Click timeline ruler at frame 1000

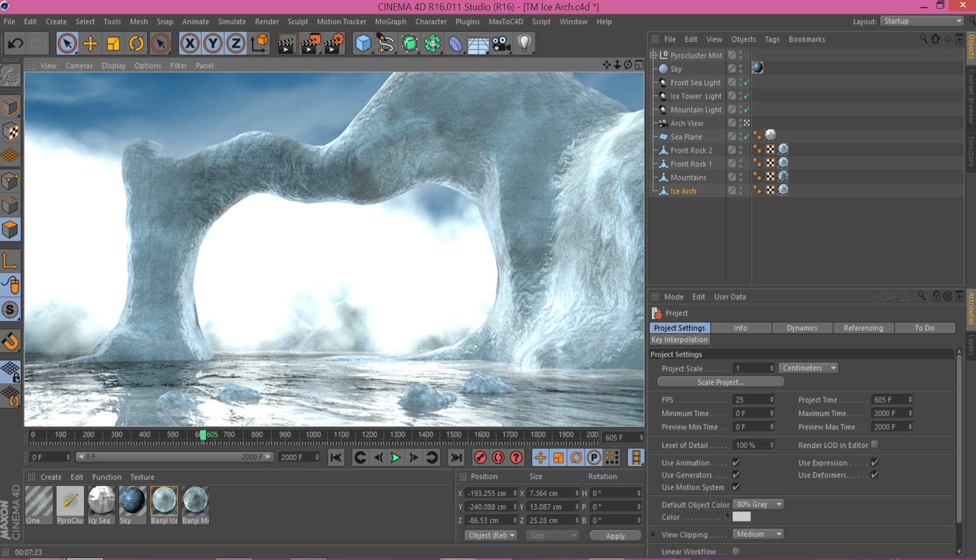pos(313,435)
